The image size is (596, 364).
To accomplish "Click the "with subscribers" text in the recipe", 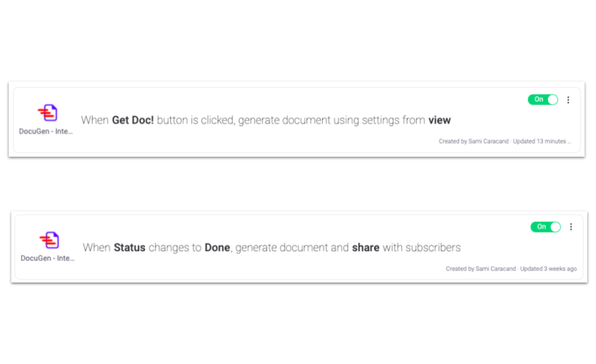I will pos(421,248).
